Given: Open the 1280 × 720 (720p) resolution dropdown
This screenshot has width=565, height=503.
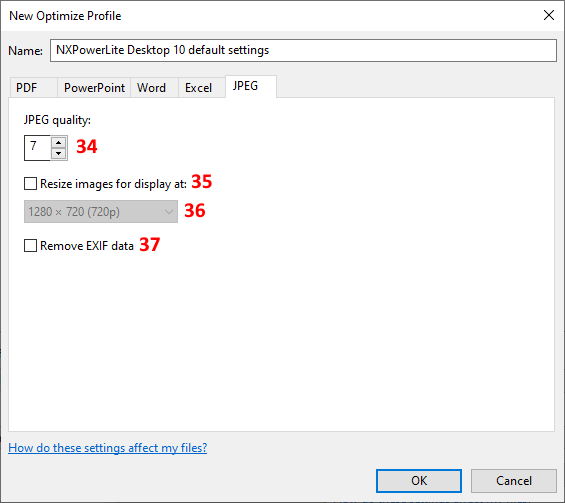Looking at the screenshot, I should coord(101,212).
